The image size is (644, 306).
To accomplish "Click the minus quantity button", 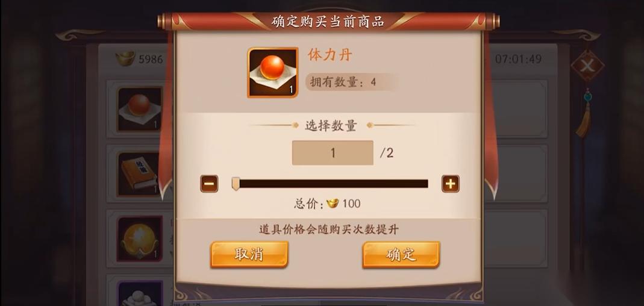I will (209, 184).
